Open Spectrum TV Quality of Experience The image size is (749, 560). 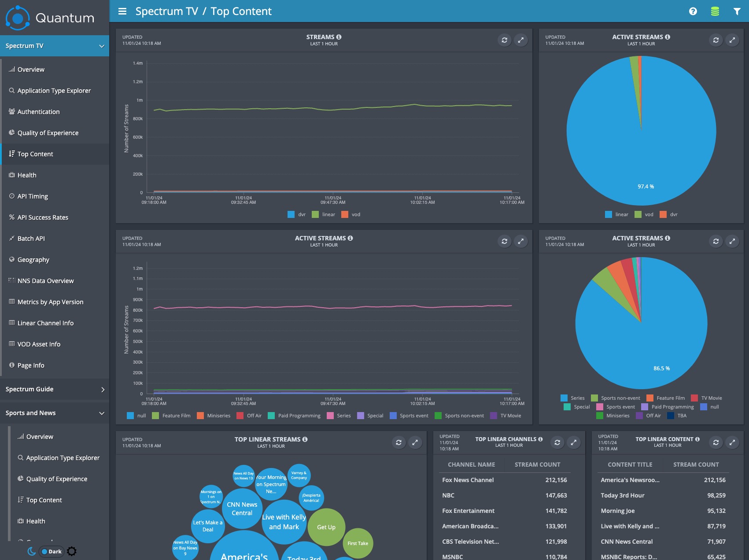pos(55,133)
